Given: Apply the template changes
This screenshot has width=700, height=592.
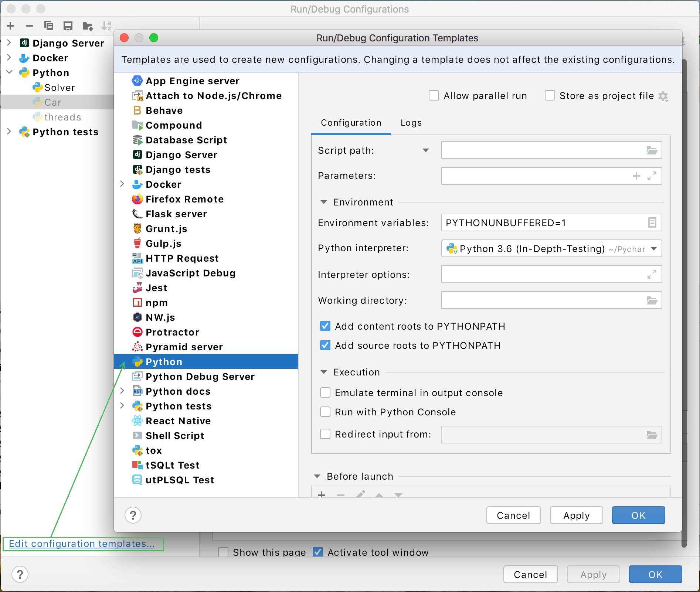Looking at the screenshot, I should coord(576,515).
